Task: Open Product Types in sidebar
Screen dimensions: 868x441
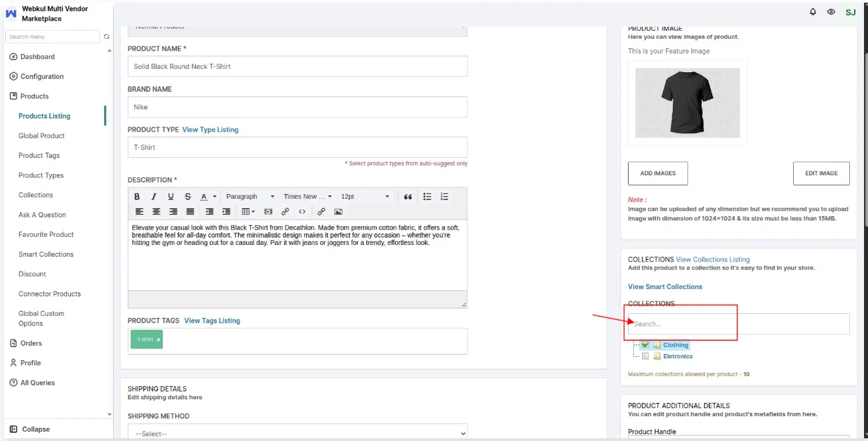Action: click(x=41, y=175)
